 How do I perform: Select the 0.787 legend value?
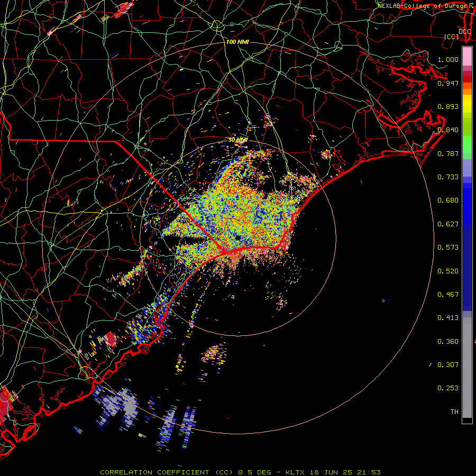[448, 153]
